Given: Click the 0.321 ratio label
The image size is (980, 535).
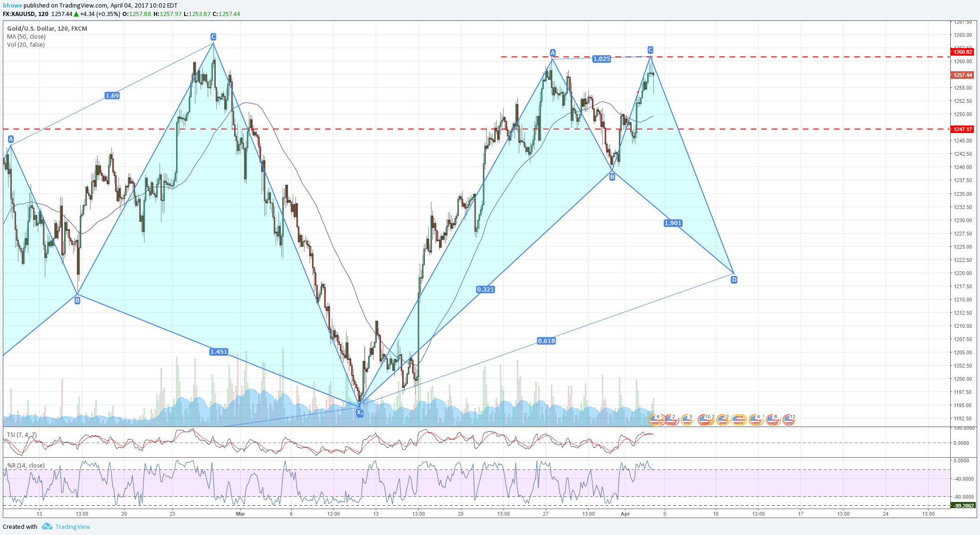Looking at the screenshot, I should [485, 289].
